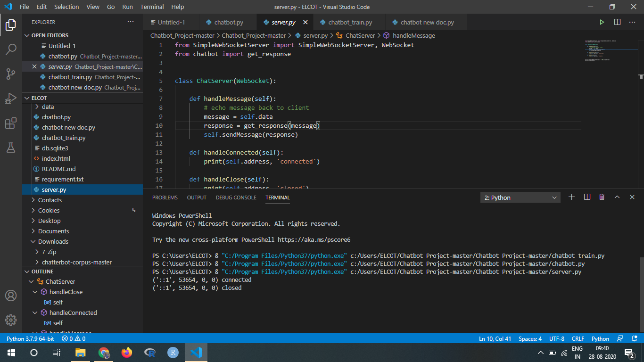Viewport: 644px width, 362px height.
Task: Open the Test flask view
Action: click(x=11, y=148)
